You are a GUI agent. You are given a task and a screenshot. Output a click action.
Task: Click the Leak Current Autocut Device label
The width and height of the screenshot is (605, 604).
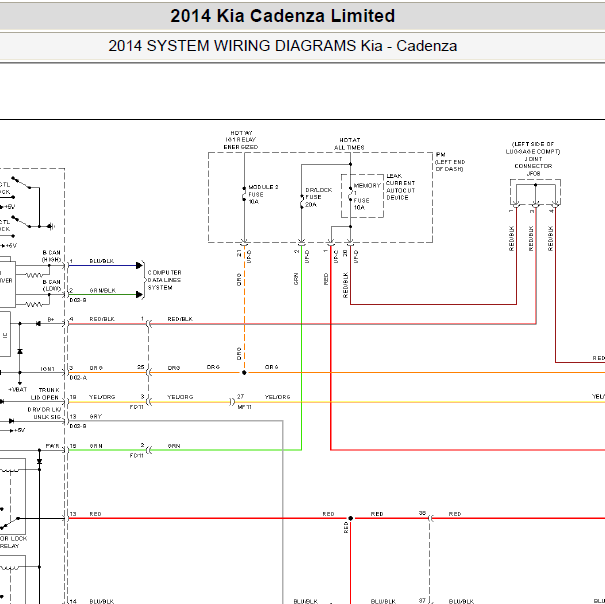point(401,187)
